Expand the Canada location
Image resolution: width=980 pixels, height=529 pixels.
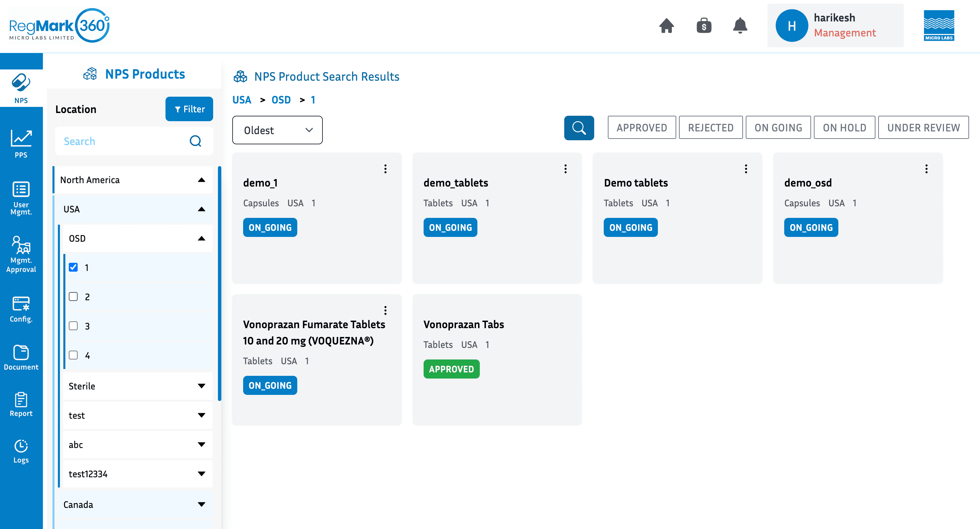(x=133, y=504)
